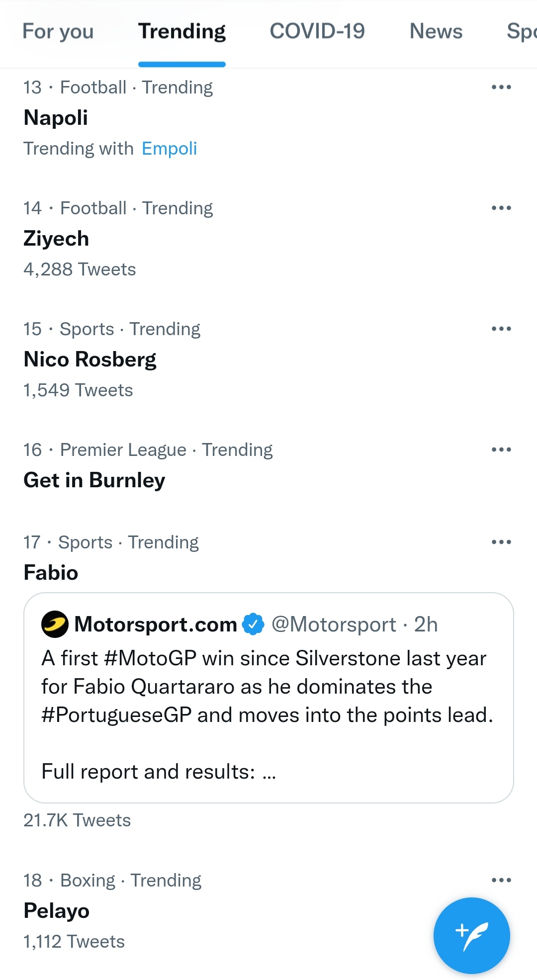Viewport: 537px width, 980px height.
Task: Select the Trending tab
Action: click(x=182, y=32)
